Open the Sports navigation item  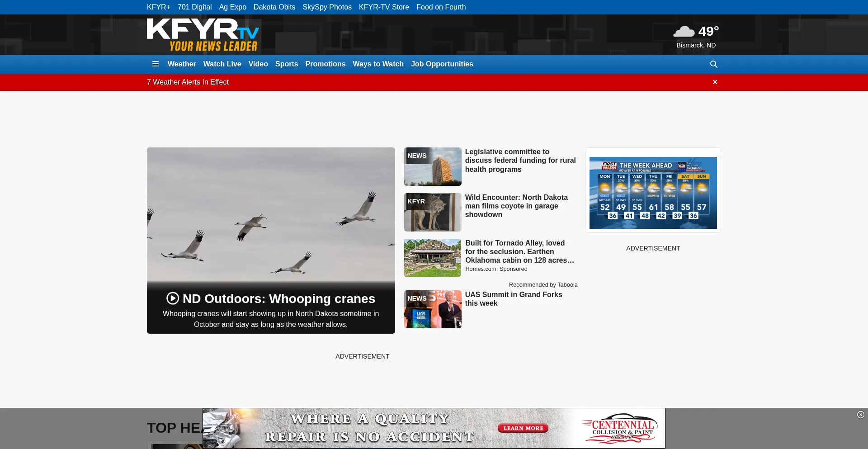tap(287, 64)
